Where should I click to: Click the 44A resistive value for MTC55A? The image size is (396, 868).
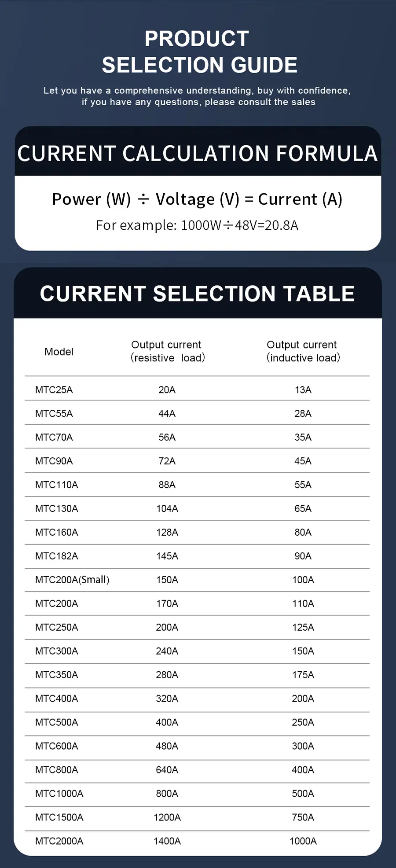(167, 414)
